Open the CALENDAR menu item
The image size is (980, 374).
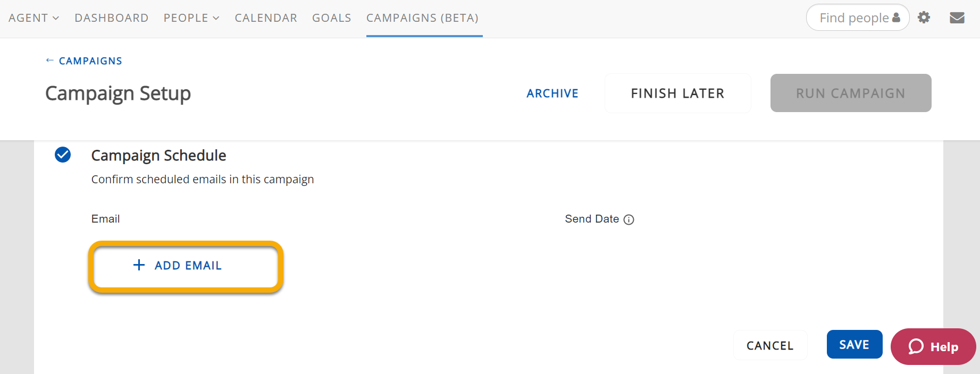[266, 18]
